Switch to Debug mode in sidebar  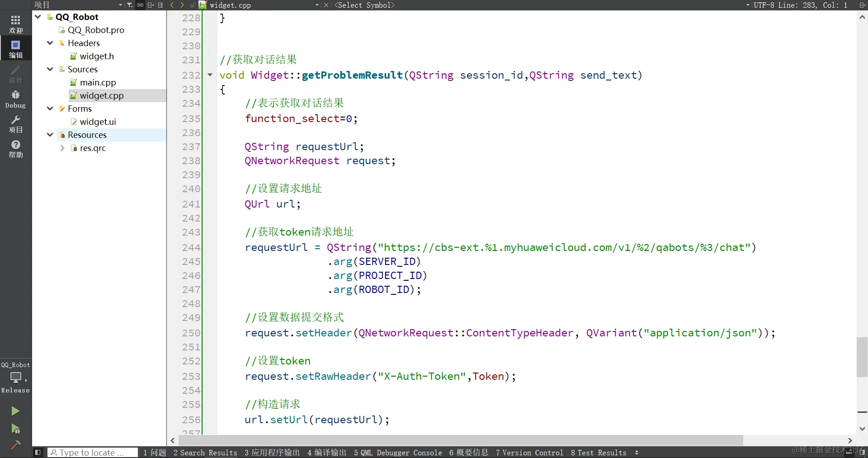click(16, 99)
